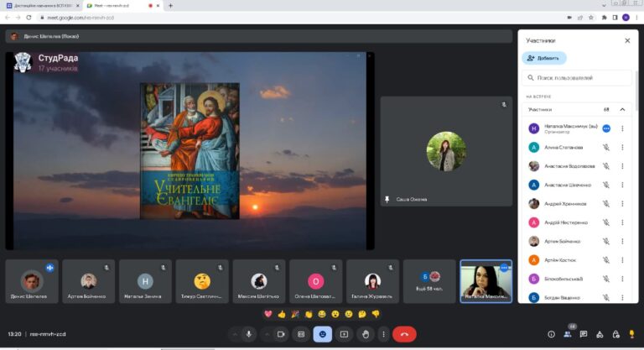Open the 'ещё 58 чел.' overflow tile
Viewport: 644px width, 350px height.
429,281
